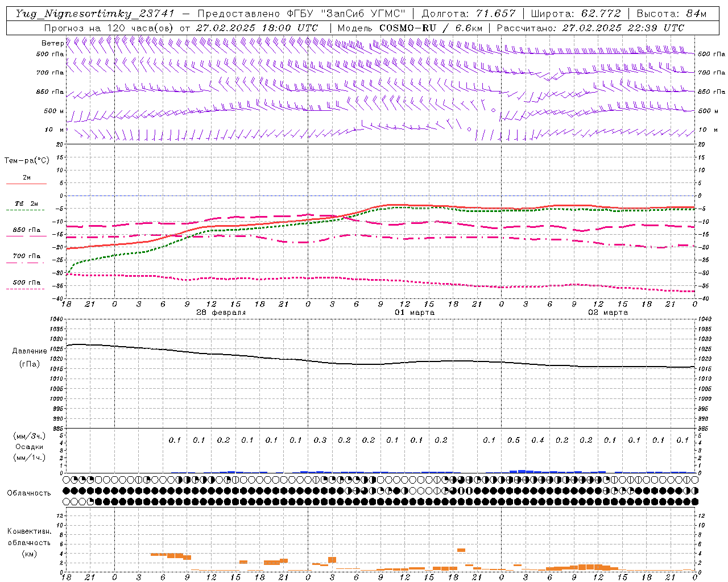Click the solid line sample under the 2м legend

(26, 184)
